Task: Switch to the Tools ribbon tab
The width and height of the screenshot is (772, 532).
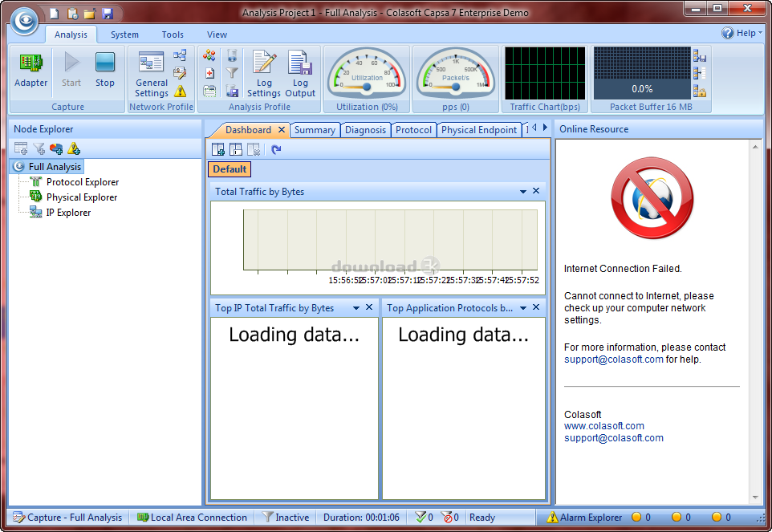Action: tap(173, 35)
